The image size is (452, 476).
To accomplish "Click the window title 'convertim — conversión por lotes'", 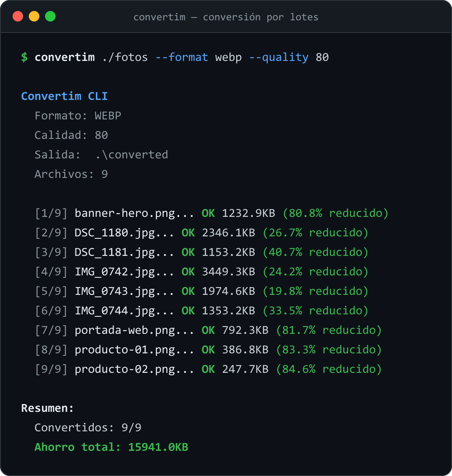I will pos(226,17).
